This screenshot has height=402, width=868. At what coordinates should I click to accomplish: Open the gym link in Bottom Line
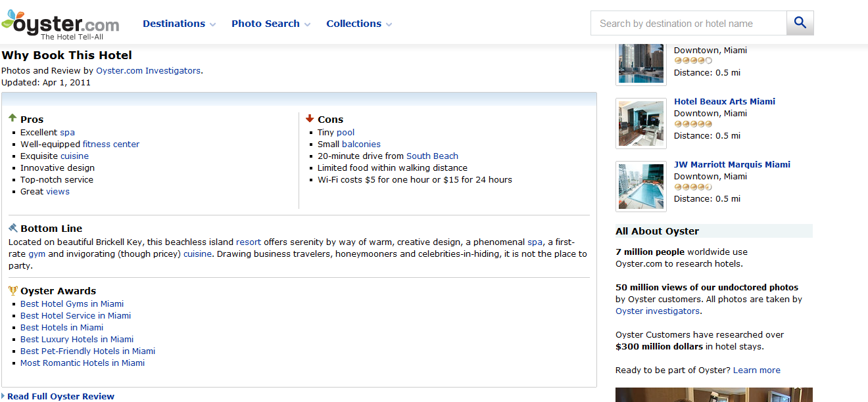click(x=37, y=254)
